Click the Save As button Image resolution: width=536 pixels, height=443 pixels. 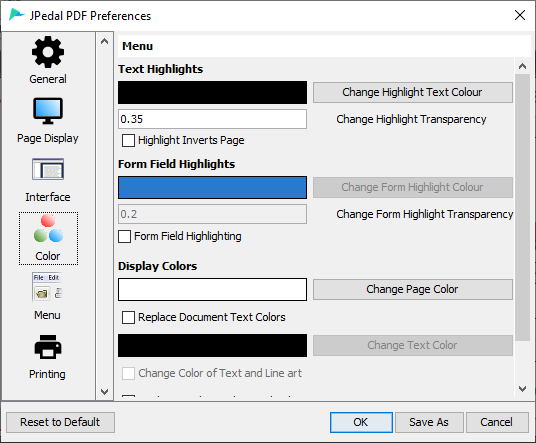point(429,422)
